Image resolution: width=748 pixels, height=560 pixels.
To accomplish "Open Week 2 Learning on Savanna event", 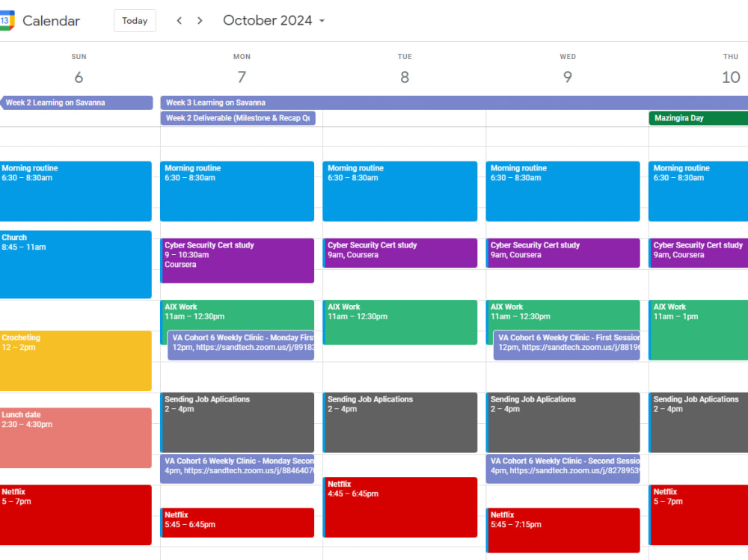I will click(76, 102).
